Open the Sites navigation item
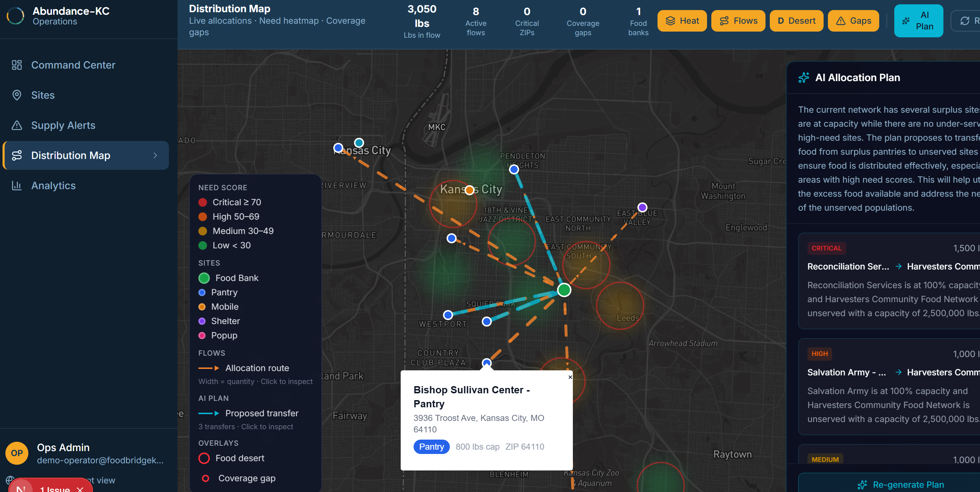Screen dimensions: 980x492 tap(43, 95)
